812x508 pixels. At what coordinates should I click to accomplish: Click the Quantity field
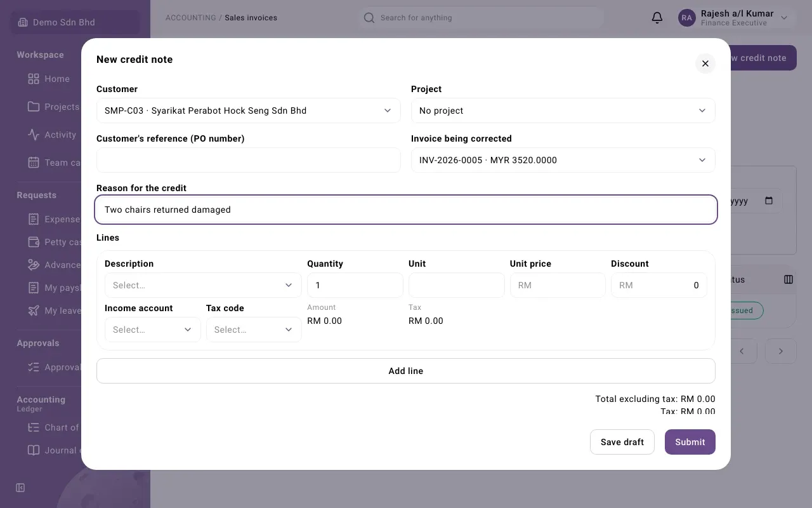pyautogui.click(x=355, y=285)
